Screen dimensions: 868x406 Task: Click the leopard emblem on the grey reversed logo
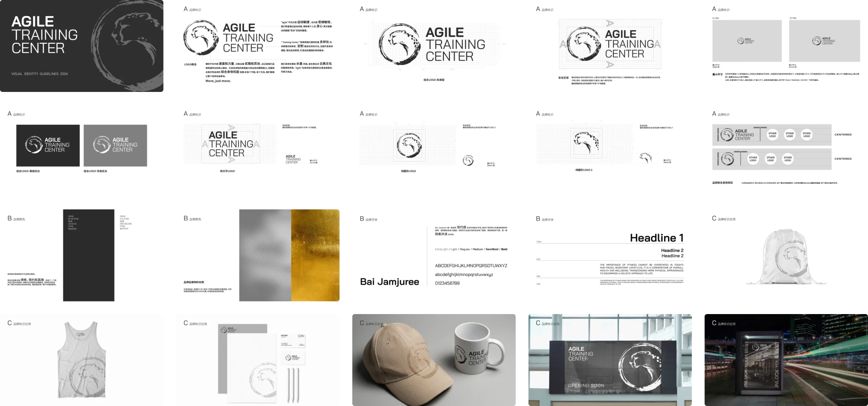tap(101, 145)
